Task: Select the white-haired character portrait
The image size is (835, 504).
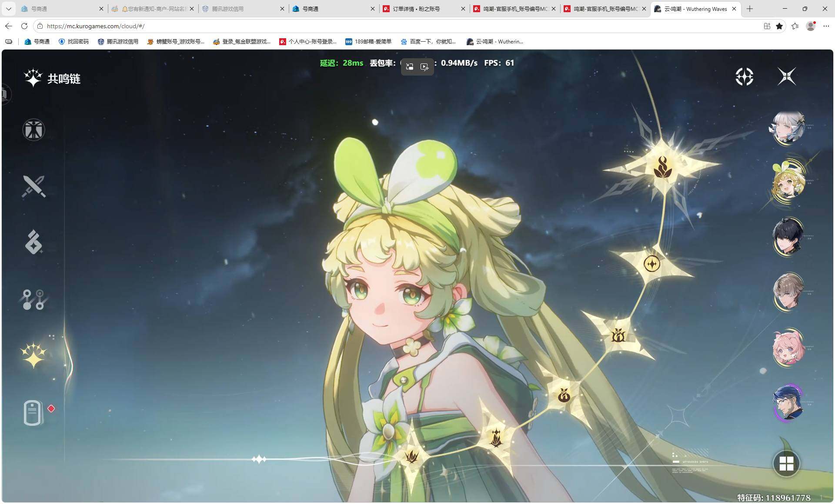Action: pos(788,127)
